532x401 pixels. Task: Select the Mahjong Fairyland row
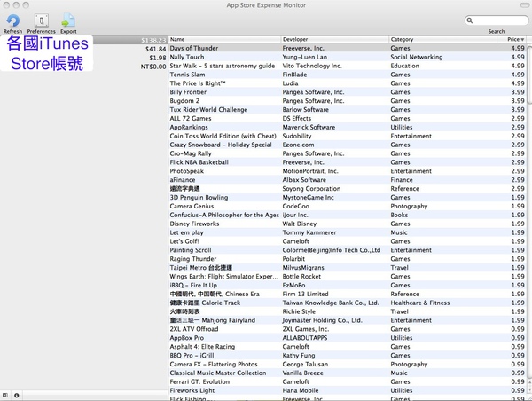click(x=347, y=320)
